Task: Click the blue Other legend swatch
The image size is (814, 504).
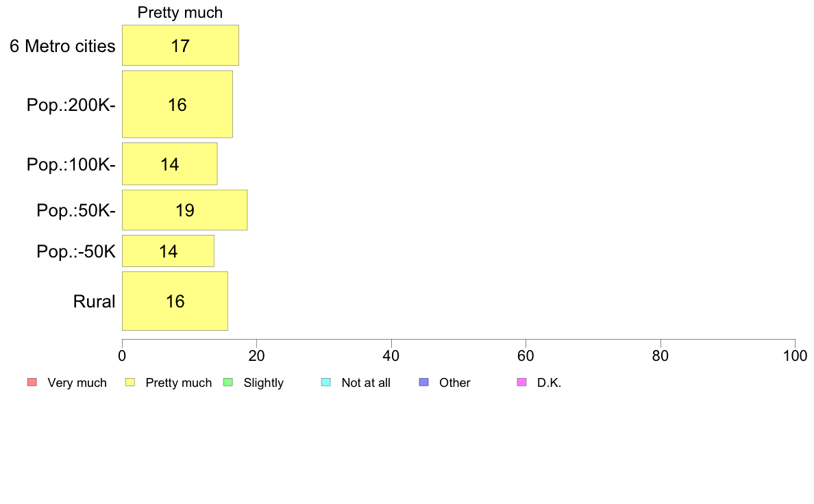Action: point(423,383)
